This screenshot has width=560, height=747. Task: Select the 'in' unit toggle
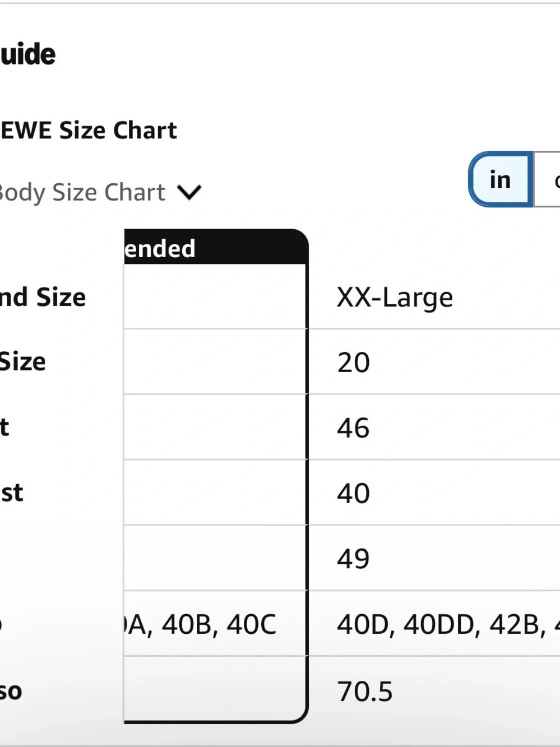pyautogui.click(x=501, y=179)
